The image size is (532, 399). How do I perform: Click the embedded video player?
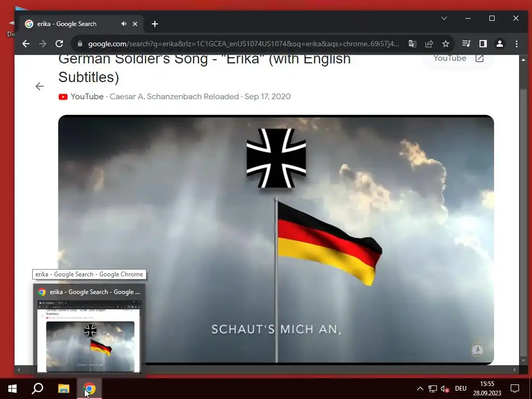coord(276,240)
